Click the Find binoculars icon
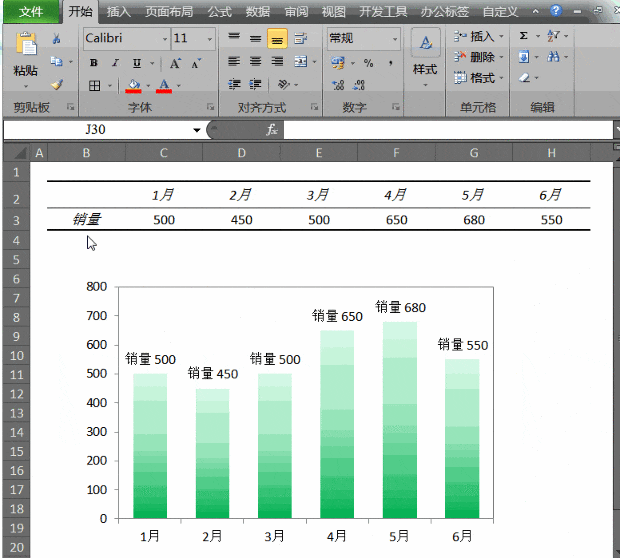Viewport: 620px width, 558px height. point(555,57)
